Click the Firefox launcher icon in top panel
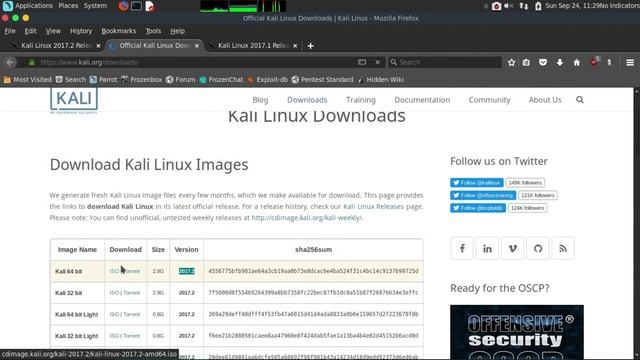Screen dimensions: 640x360 123,6
